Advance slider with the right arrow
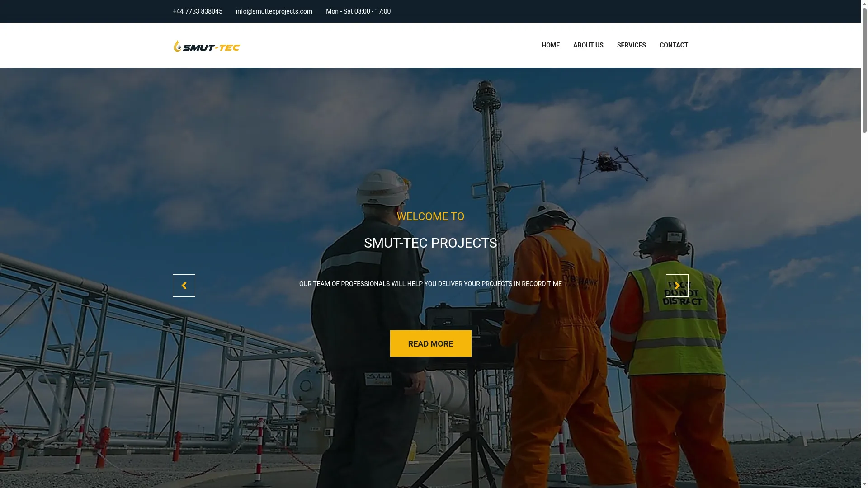The image size is (868, 488). tap(677, 286)
